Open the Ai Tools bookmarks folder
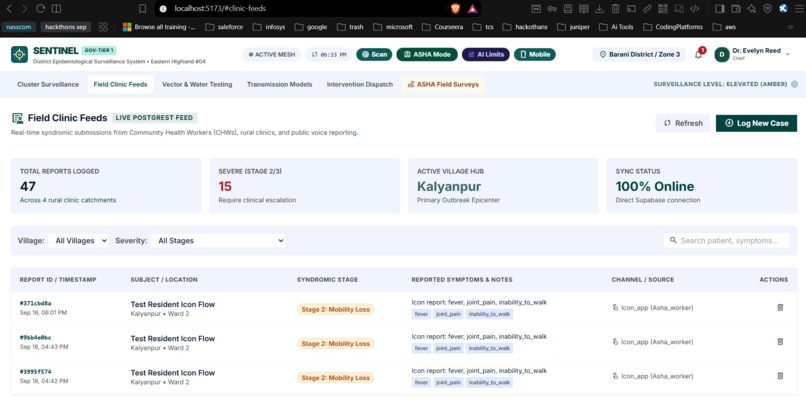 point(615,27)
